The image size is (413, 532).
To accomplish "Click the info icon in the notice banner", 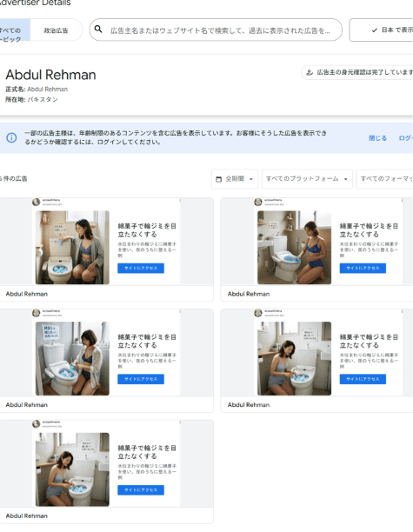I will tap(11, 137).
